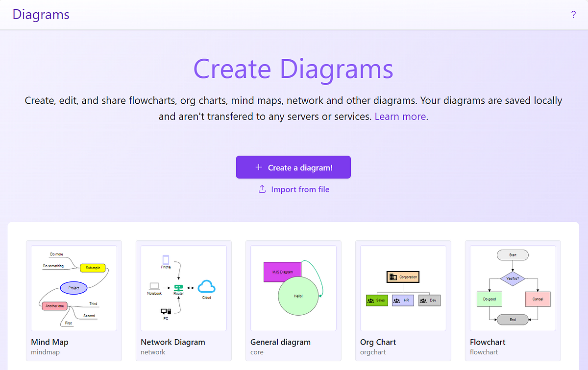Viewport: 588px width, 370px height.
Task: Select the Org Chart template thumbnail
Action: pyautogui.click(x=403, y=288)
